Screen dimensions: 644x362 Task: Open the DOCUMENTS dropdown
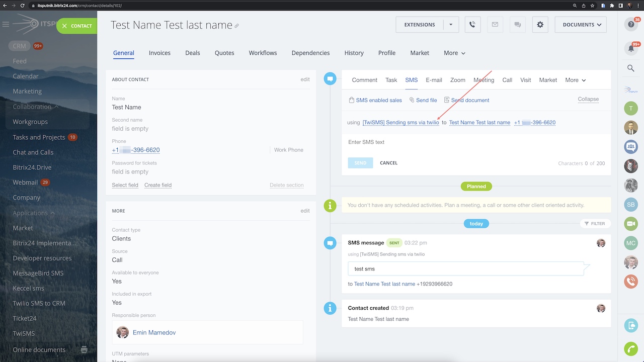581,25
